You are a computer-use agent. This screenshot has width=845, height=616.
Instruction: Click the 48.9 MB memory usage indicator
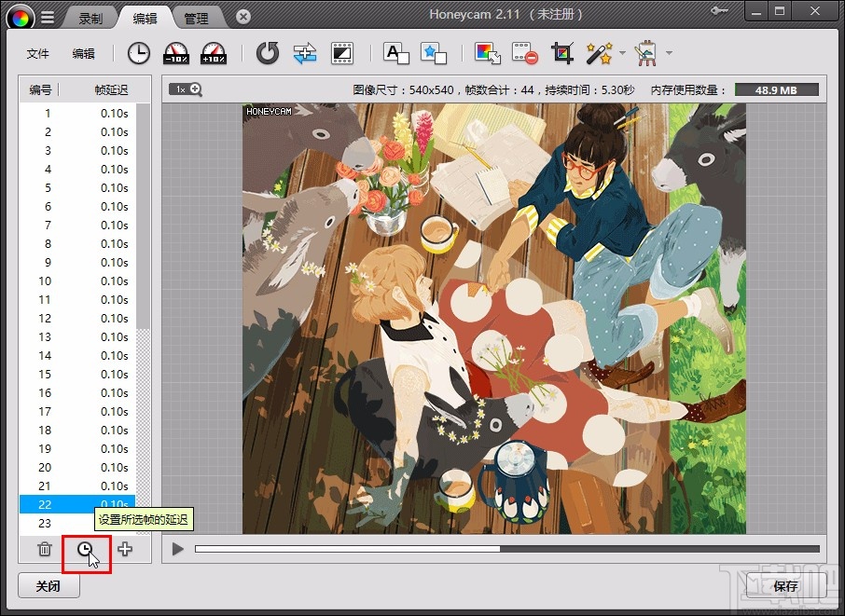click(777, 89)
